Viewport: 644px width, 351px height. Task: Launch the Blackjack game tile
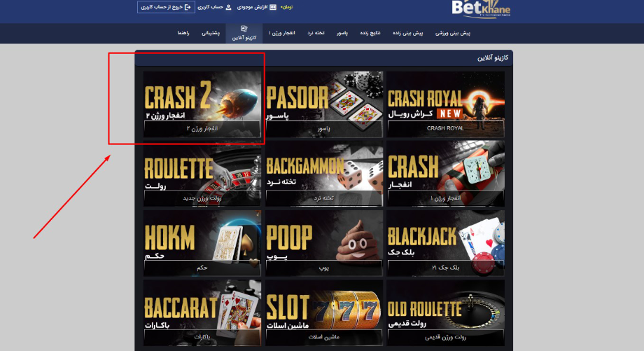pyautogui.click(x=446, y=243)
